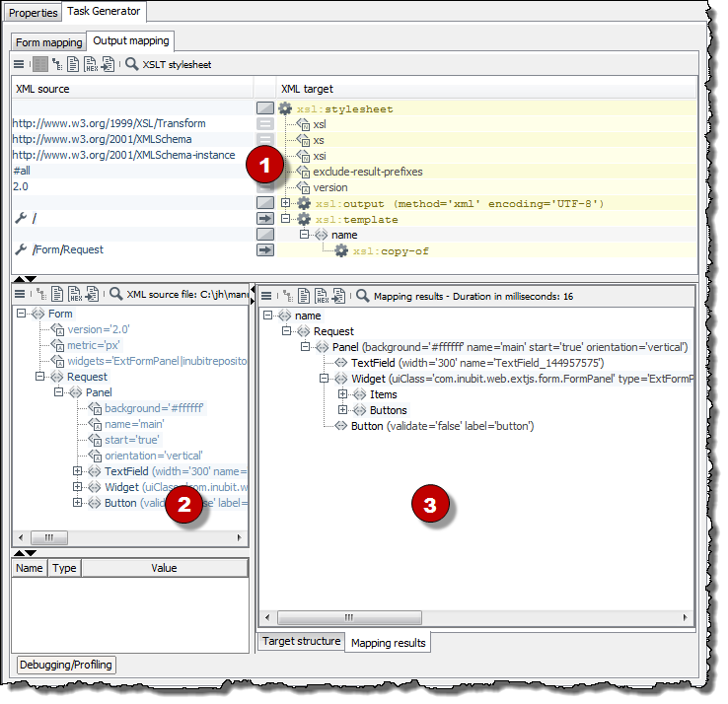Switch to the Form mapping tab

tap(48, 41)
